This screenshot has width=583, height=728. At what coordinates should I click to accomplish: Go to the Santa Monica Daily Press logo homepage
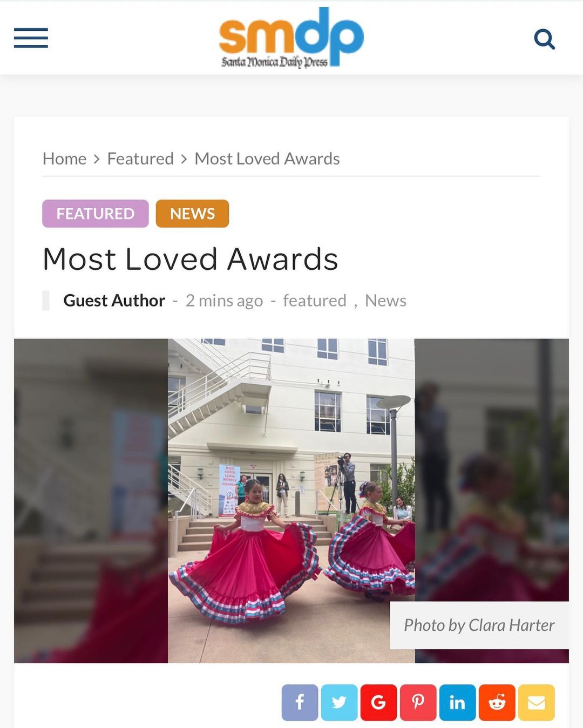291,37
